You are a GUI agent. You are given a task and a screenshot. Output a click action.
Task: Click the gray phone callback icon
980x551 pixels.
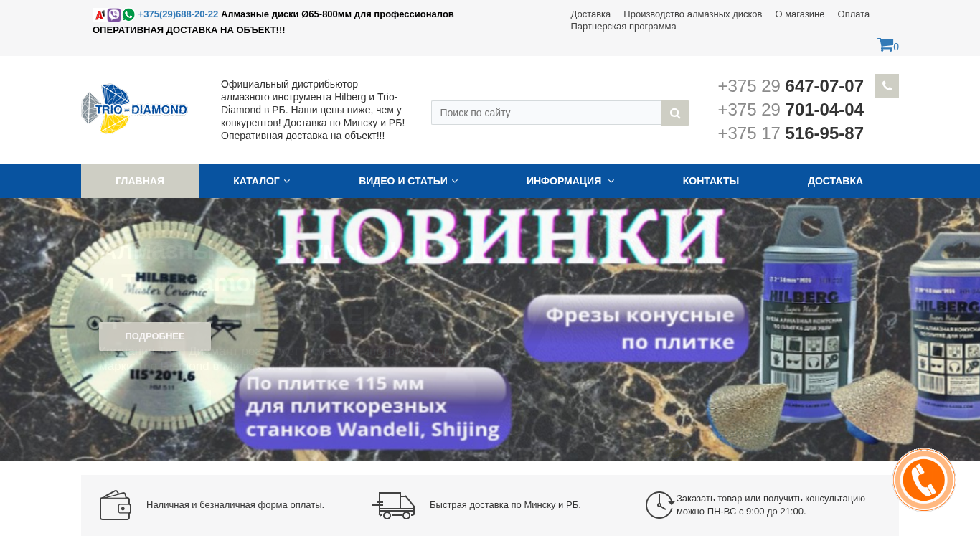click(887, 86)
